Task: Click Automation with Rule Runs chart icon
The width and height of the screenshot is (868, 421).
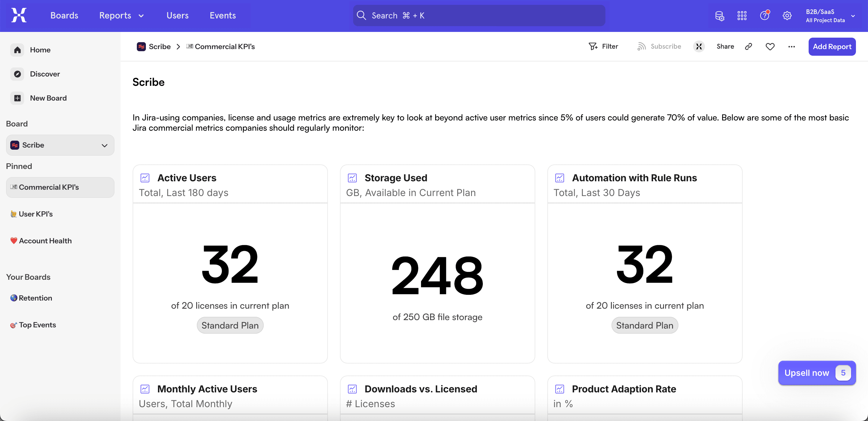Action: (x=560, y=178)
